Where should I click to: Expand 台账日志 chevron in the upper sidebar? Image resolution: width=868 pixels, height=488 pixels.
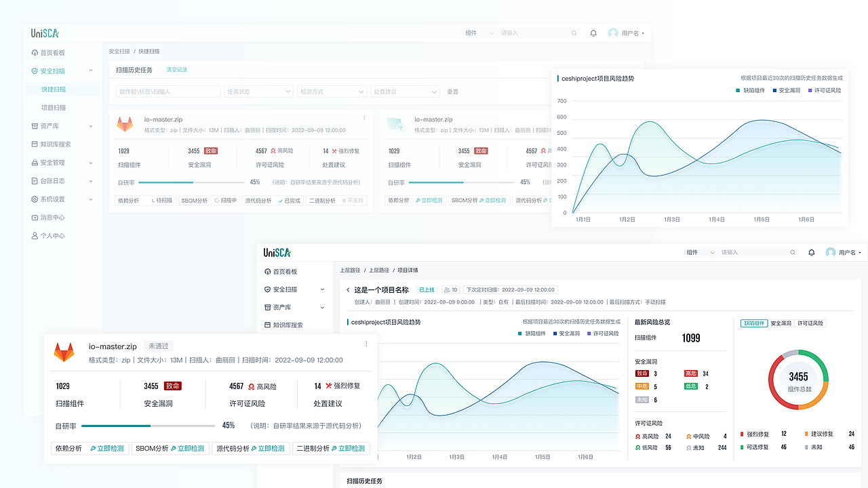(91, 181)
